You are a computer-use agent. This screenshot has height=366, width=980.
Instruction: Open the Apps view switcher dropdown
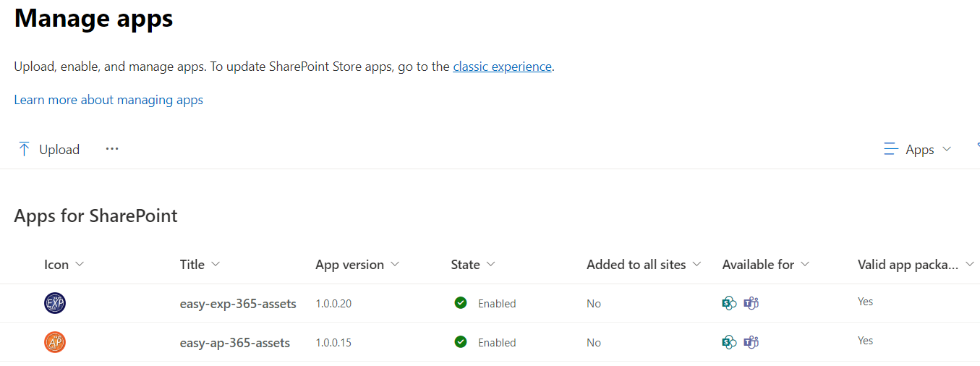click(917, 150)
